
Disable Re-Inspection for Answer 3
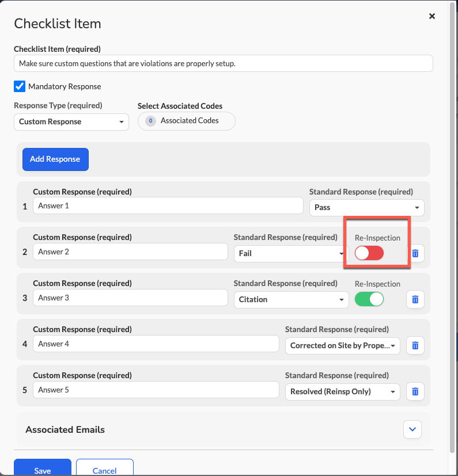(369, 299)
